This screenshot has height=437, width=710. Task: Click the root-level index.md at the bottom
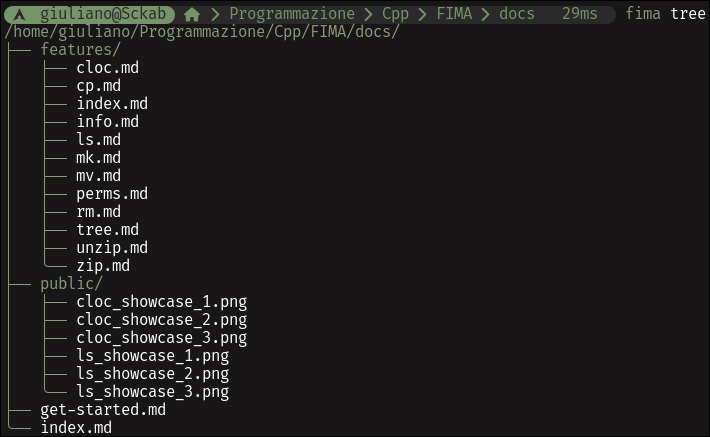tap(76, 428)
